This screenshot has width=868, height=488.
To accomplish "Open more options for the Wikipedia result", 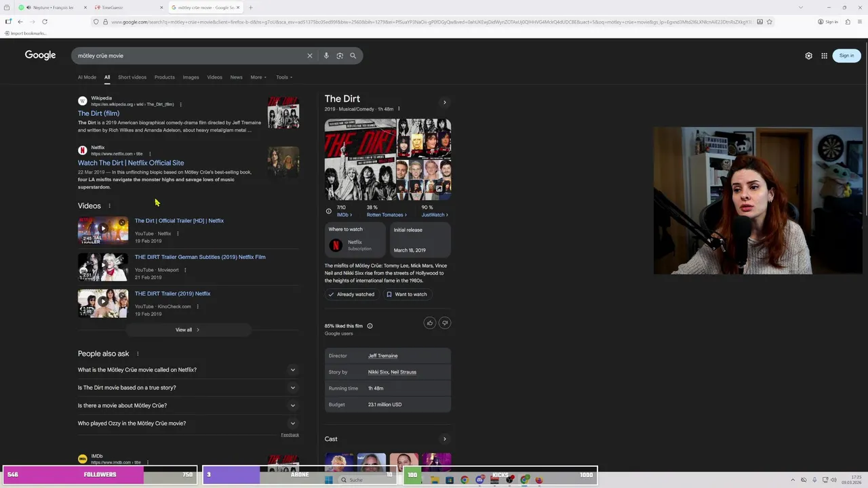I will coord(180,104).
